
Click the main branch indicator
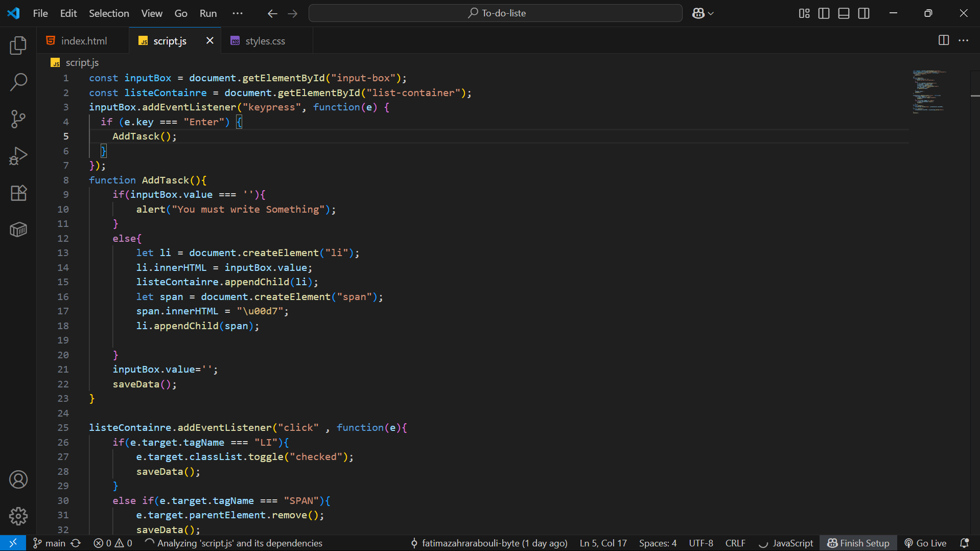[50, 543]
